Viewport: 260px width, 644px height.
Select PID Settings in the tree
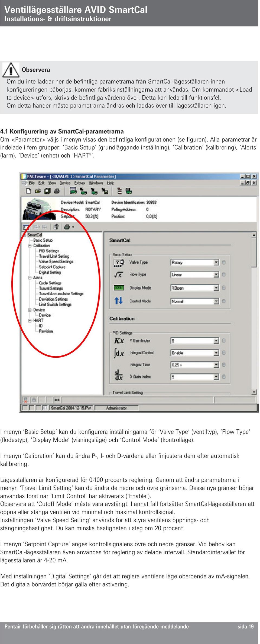[49, 251]
